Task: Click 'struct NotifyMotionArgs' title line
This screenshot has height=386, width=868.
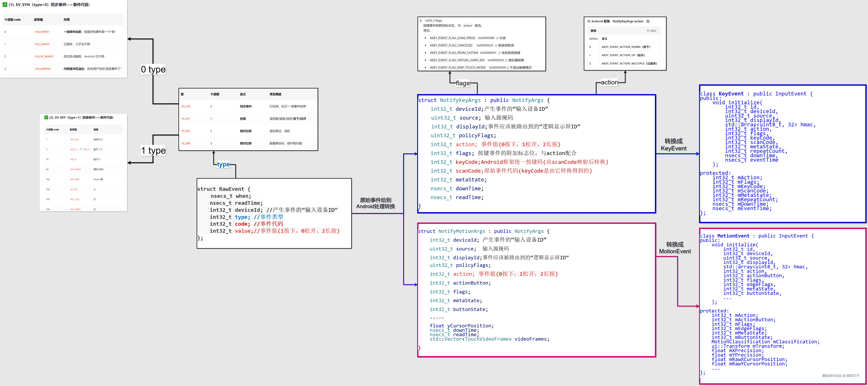Action: [x=483, y=231]
